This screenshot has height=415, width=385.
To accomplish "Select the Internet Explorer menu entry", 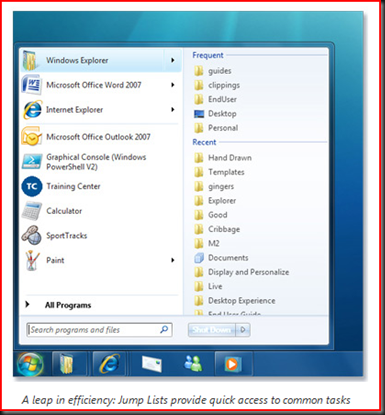I will [100, 110].
